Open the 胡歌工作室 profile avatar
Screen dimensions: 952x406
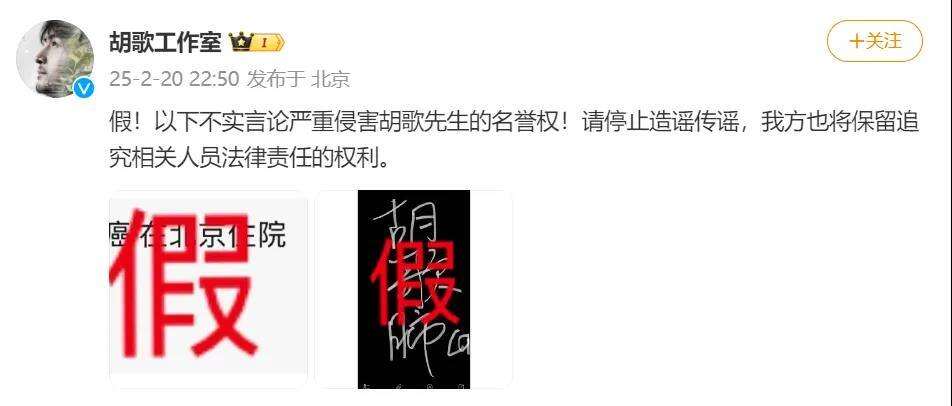(55, 58)
